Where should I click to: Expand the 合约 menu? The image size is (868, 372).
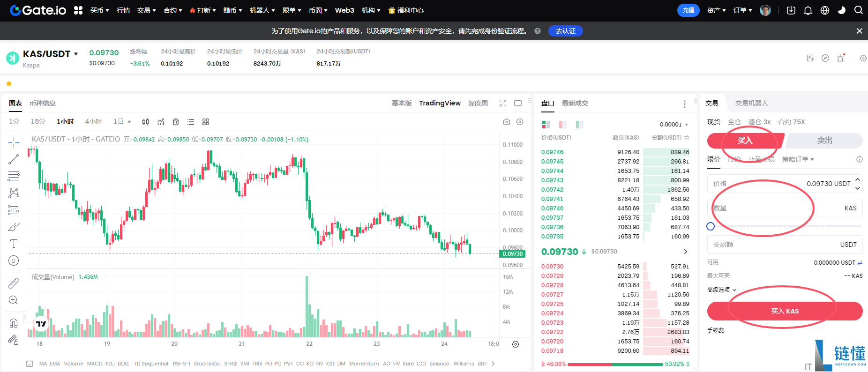pos(172,10)
